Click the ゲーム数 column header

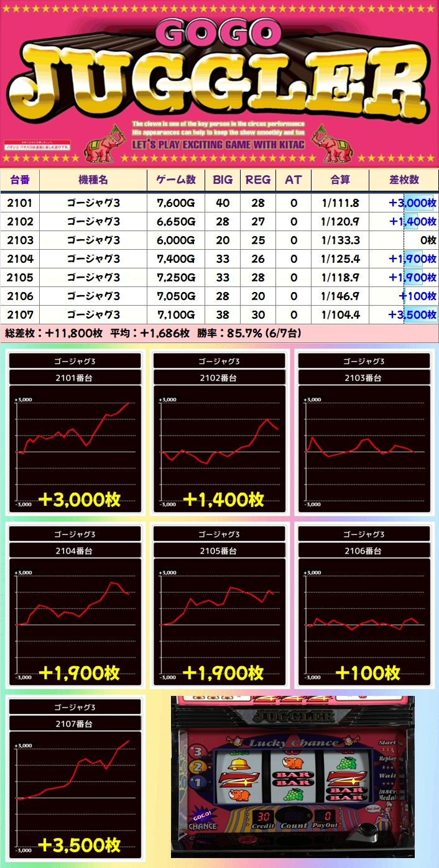176,180
